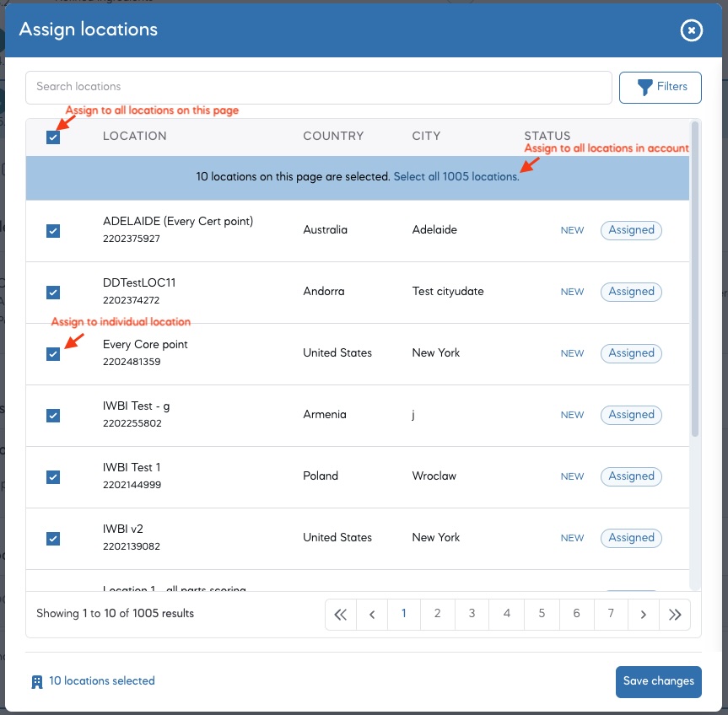Sort by the COUNTRY column header
Image resolution: width=728 pixels, height=715 pixels.
333,136
